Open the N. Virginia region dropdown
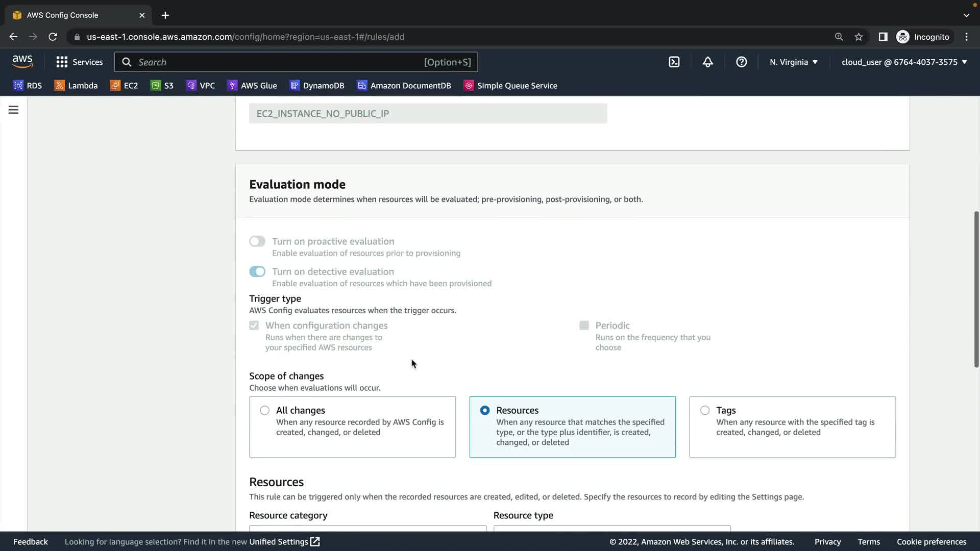Viewport: 980px width, 551px height. point(793,62)
